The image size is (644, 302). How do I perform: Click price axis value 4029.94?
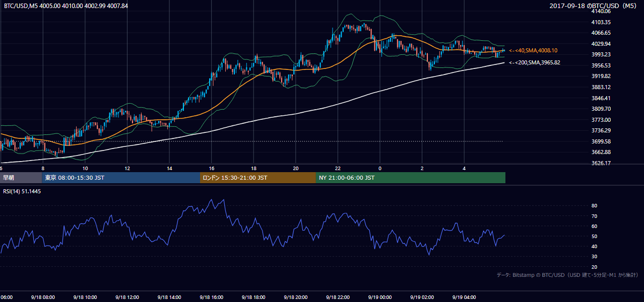[x=601, y=44]
